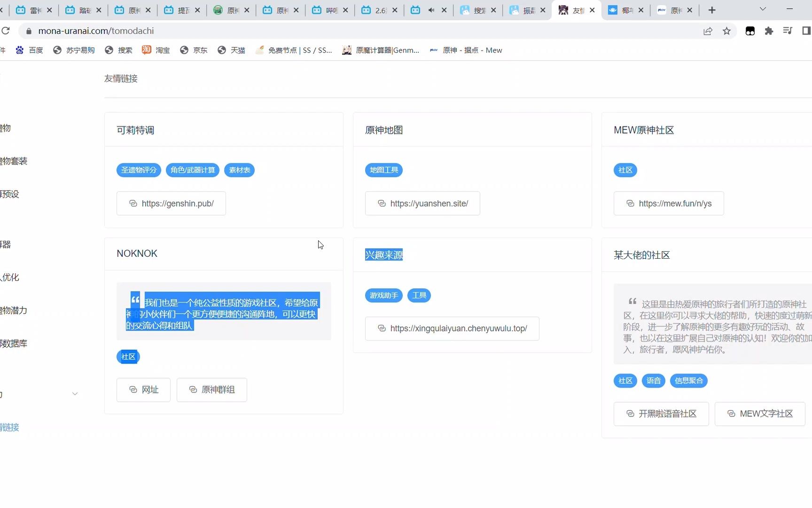
Task: Open the extensions puzzle icon
Action: 769,31
